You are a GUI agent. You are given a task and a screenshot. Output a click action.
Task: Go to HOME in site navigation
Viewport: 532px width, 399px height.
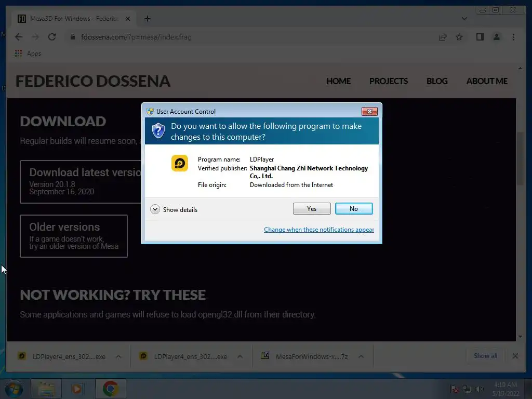338,81
